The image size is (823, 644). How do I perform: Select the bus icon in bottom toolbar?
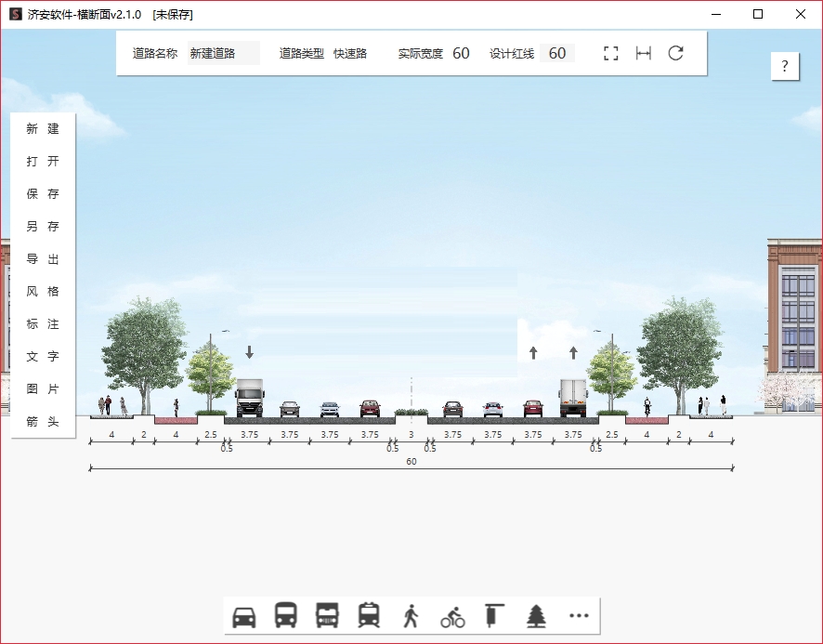285,615
